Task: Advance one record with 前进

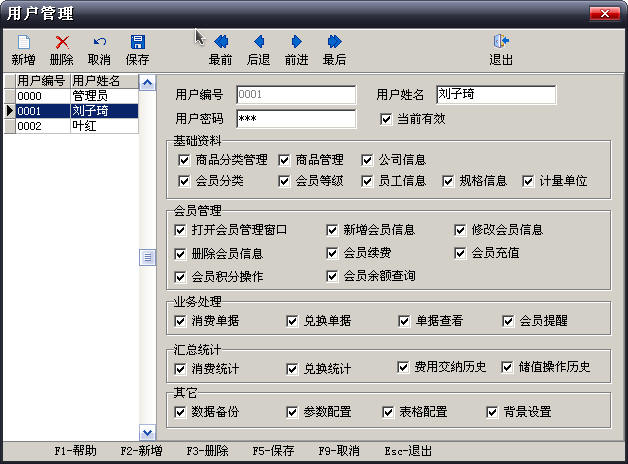Action: click(x=297, y=42)
